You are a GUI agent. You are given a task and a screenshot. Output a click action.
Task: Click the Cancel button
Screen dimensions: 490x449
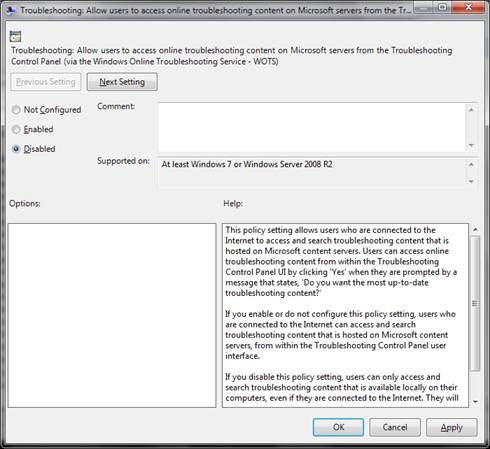click(x=395, y=427)
